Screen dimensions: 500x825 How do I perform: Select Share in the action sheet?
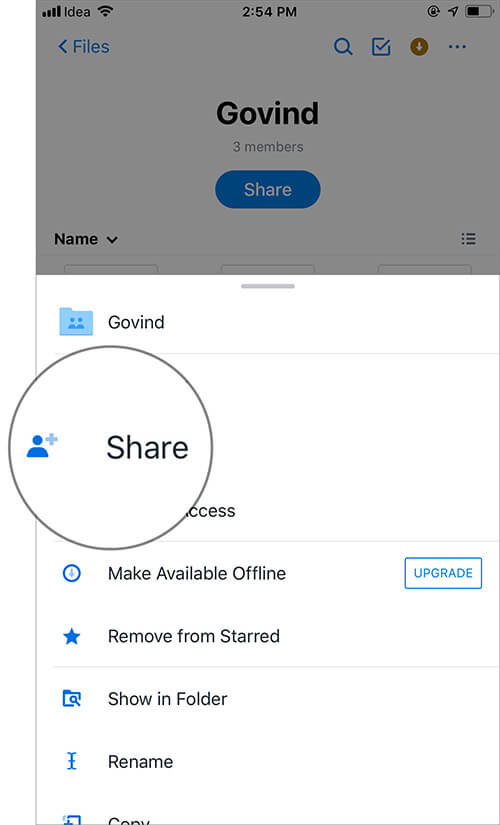[x=147, y=448]
